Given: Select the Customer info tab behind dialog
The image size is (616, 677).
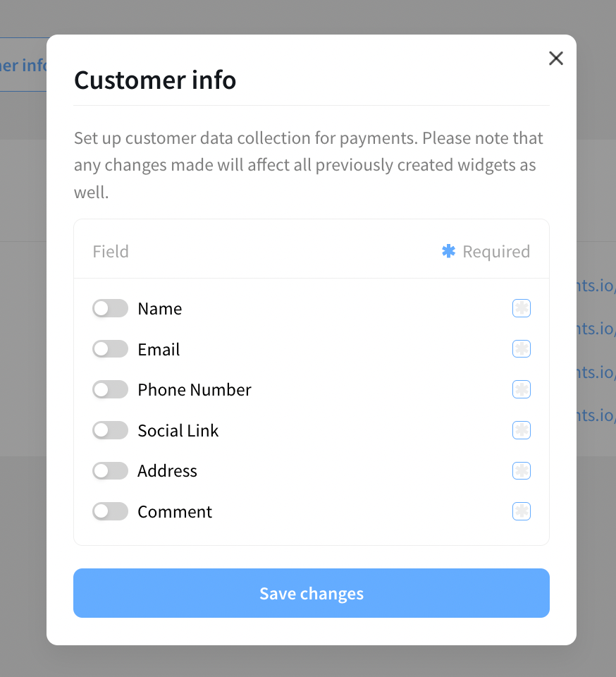Looking at the screenshot, I should click(23, 66).
